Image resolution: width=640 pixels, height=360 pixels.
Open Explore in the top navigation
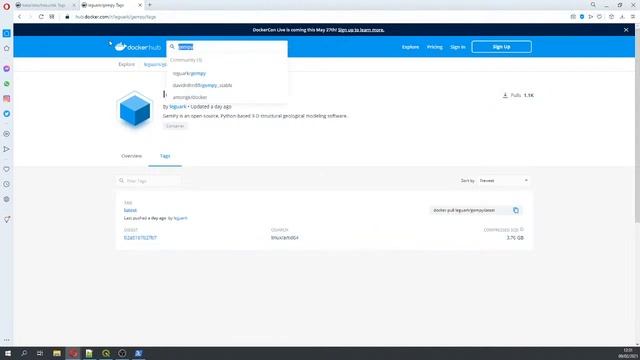coord(410,47)
